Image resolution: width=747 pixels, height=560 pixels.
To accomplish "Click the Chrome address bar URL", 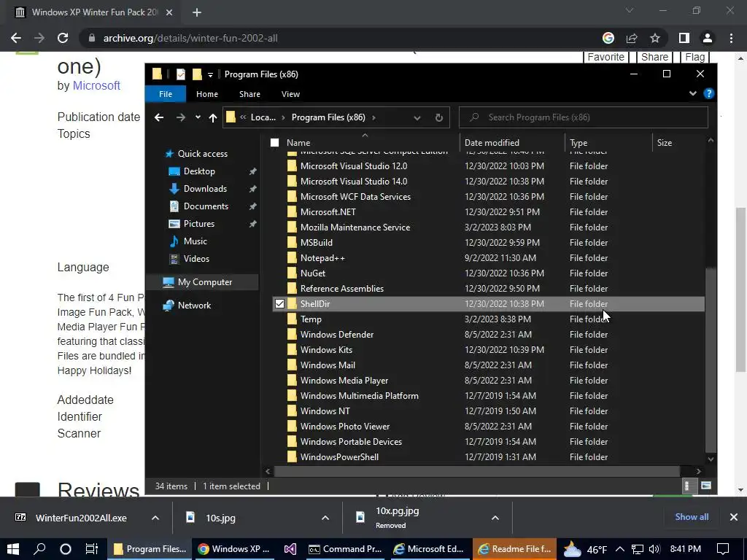I will pos(190,38).
